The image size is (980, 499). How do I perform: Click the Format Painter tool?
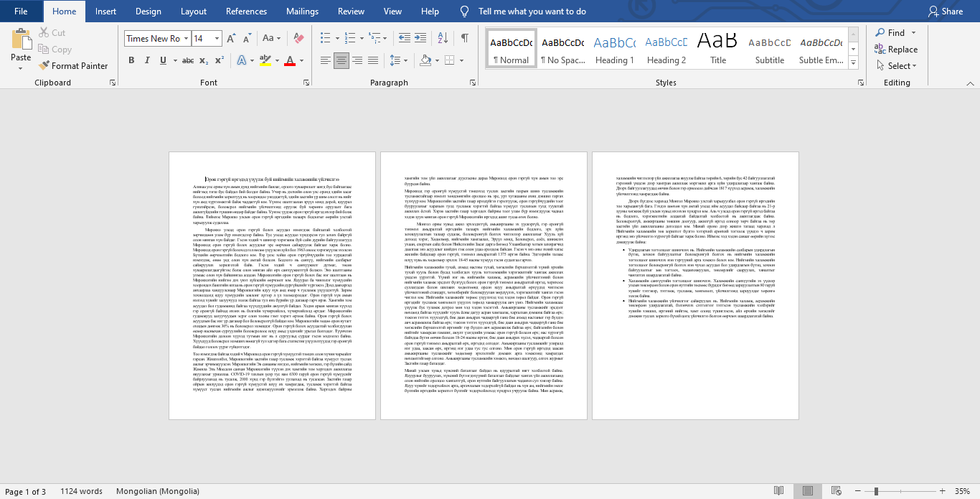point(73,65)
